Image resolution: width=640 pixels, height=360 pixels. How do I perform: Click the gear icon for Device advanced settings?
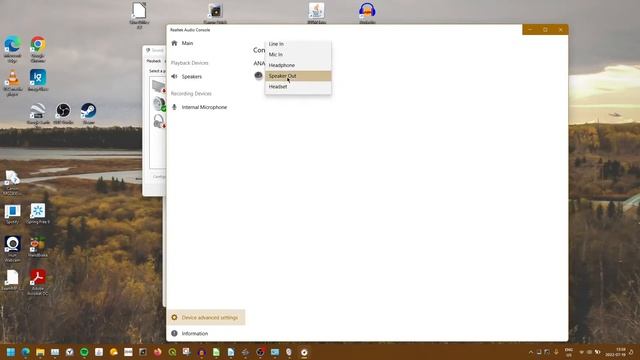point(174,318)
